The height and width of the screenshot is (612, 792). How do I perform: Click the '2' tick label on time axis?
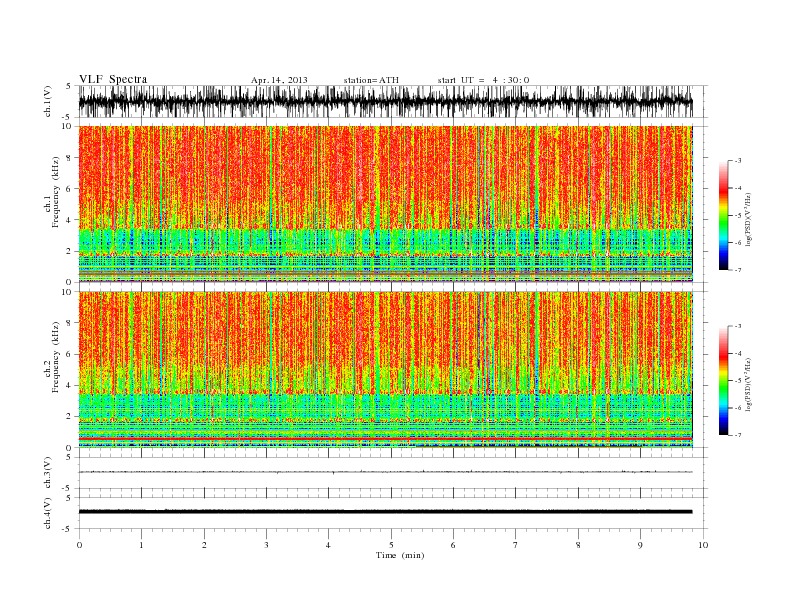pos(204,545)
